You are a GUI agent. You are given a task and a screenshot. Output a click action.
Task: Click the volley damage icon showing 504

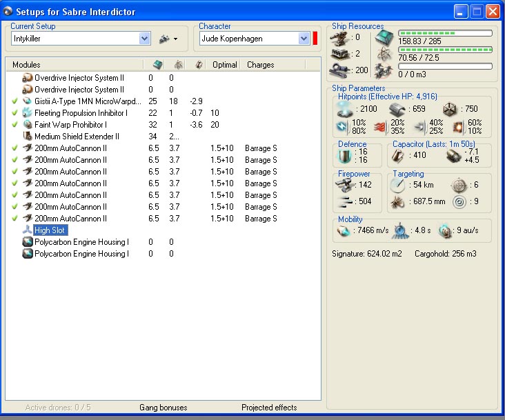point(345,202)
